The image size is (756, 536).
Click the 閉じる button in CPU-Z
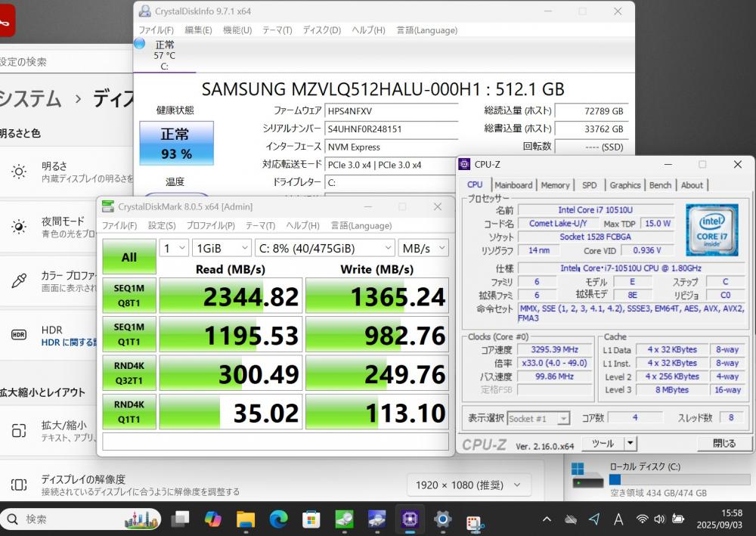click(x=724, y=443)
